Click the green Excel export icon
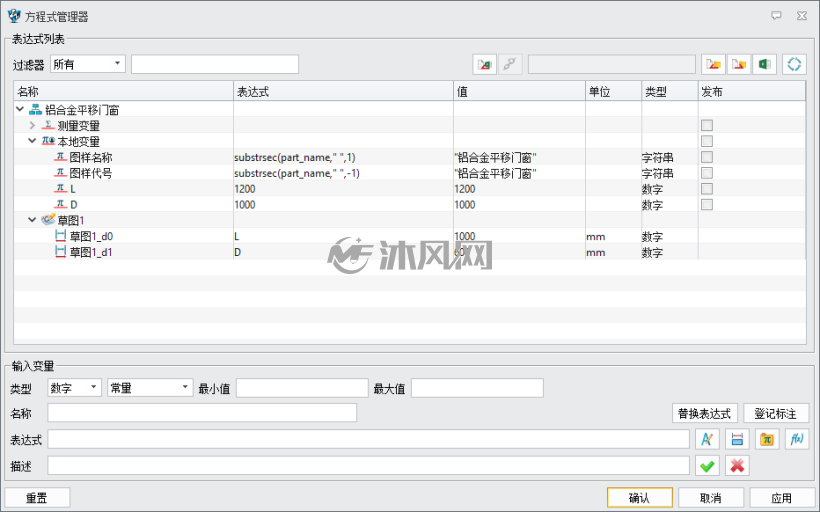820x512 pixels. pos(764,64)
